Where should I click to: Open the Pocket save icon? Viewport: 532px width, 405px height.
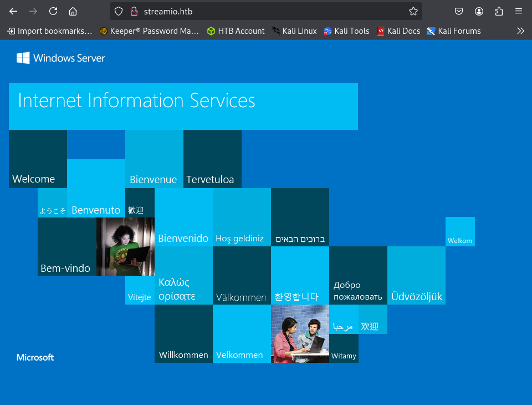[x=459, y=11]
